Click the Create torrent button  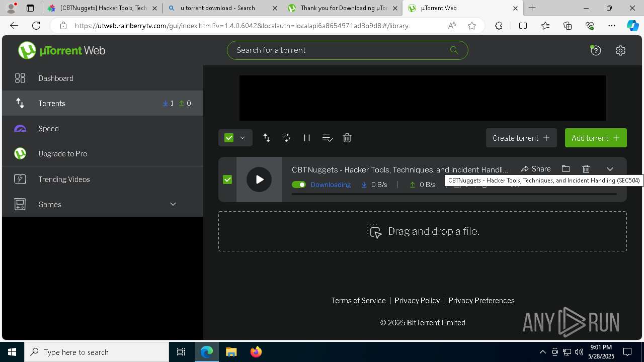tap(521, 138)
